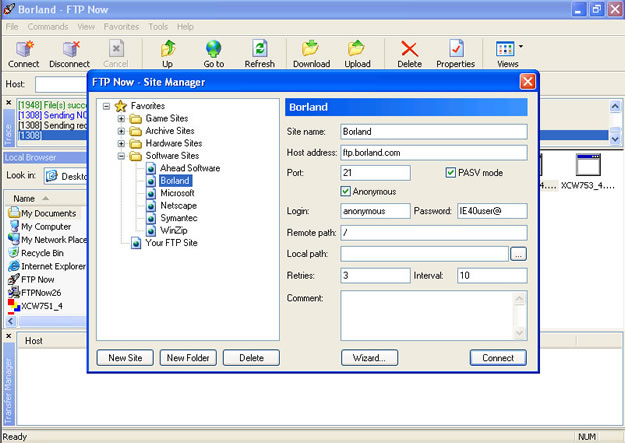Click the Upload folder icon
Image resolution: width=625 pixels, height=443 pixels.
pos(356,48)
